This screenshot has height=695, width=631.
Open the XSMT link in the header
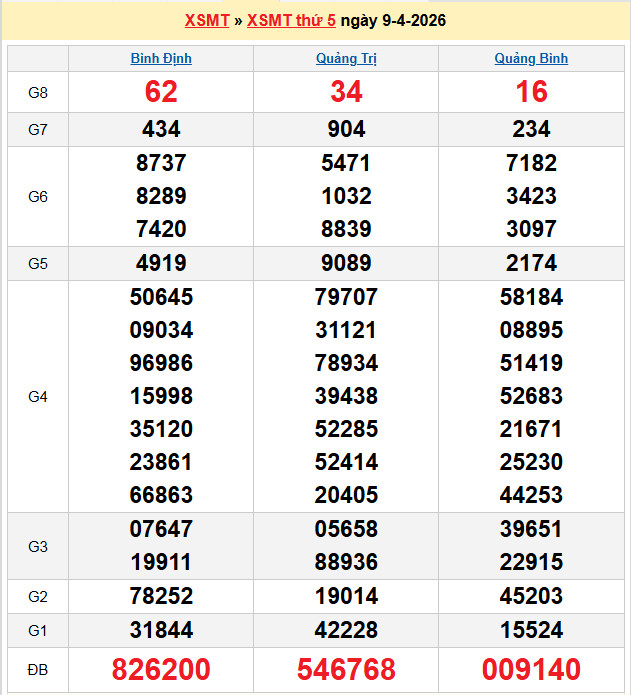[207, 20]
